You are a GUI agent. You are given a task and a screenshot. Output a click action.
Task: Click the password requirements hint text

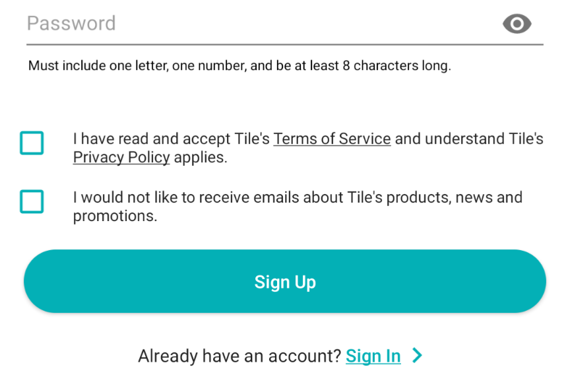(239, 66)
